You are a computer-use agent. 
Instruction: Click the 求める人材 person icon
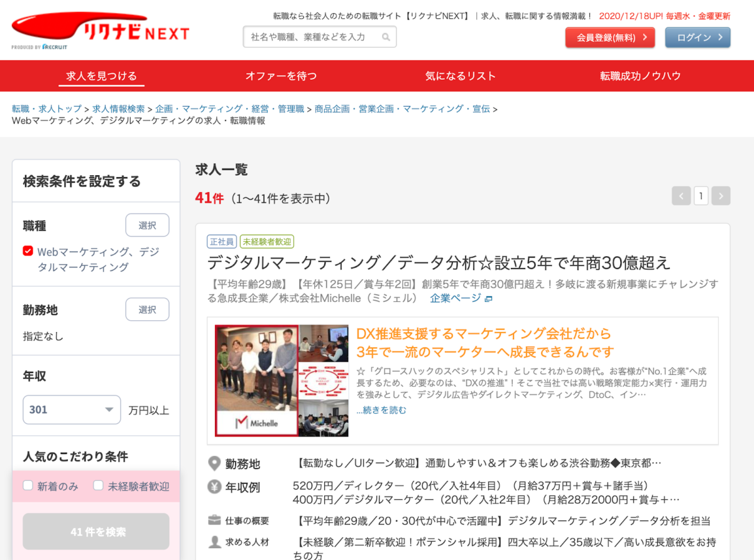coord(215,542)
